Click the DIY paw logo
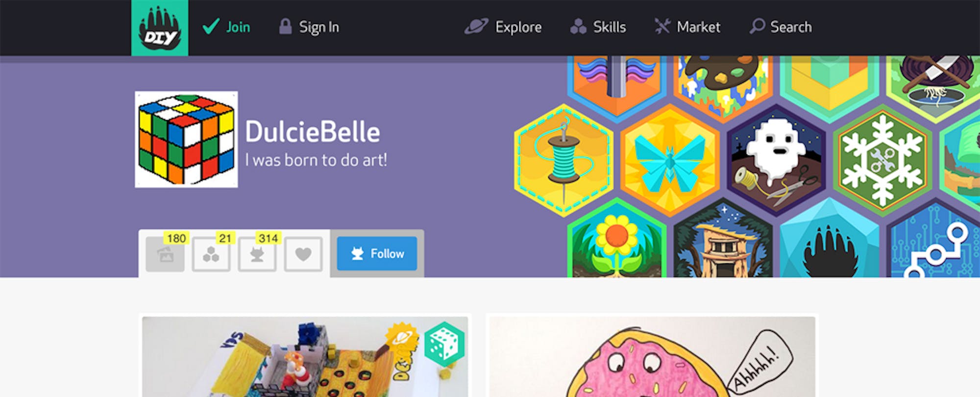This screenshot has width=980, height=397. pyautogui.click(x=160, y=27)
